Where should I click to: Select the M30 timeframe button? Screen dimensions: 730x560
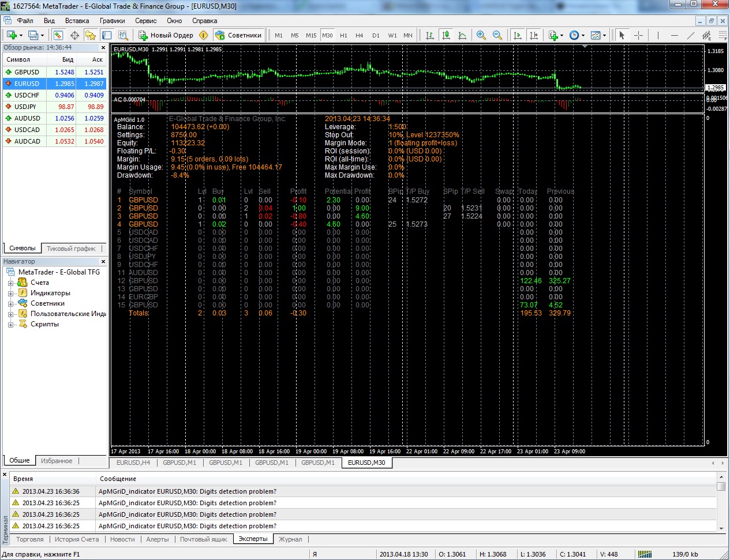327,35
